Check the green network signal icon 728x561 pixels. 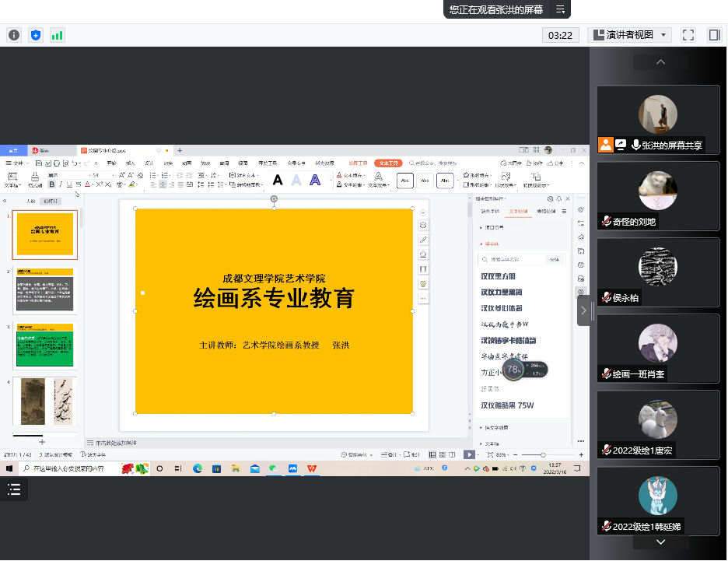click(x=57, y=35)
